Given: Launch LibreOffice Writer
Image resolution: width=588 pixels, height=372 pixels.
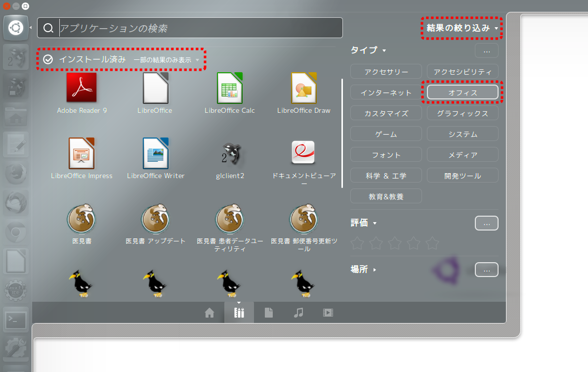Looking at the screenshot, I should (x=156, y=158).
